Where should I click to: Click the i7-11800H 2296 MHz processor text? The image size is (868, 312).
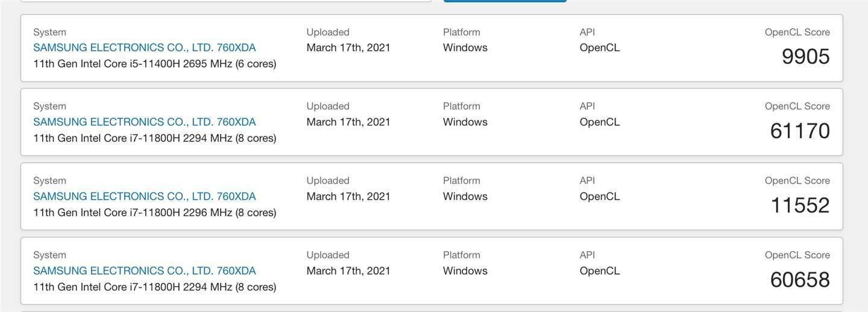[154, 212]
